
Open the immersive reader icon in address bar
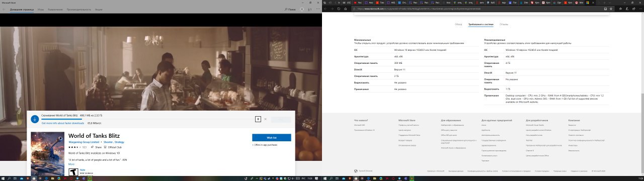605,9
